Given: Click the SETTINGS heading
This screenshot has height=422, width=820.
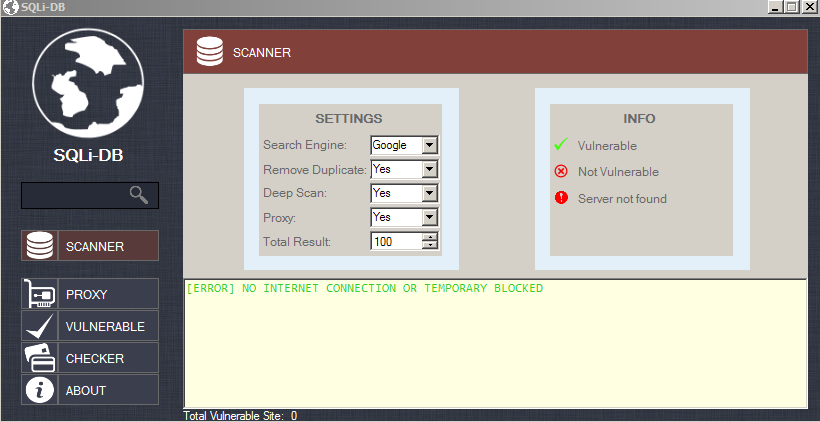Looking at the screenshot, I should pos(349,118).
